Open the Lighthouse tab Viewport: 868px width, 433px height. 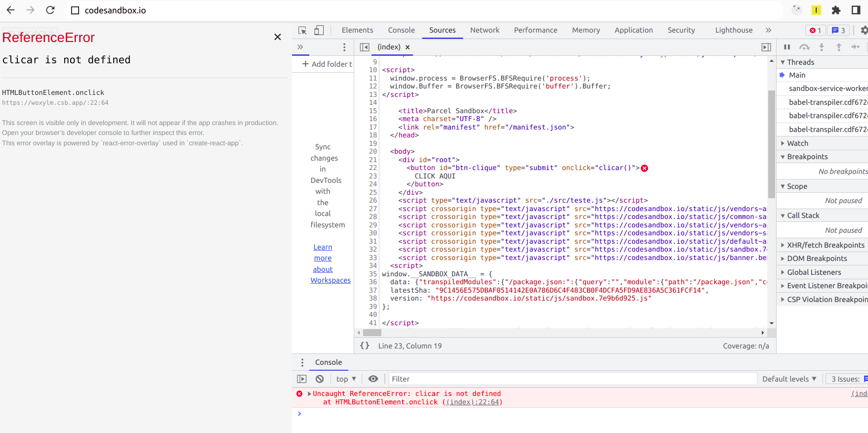click(734, 30)
